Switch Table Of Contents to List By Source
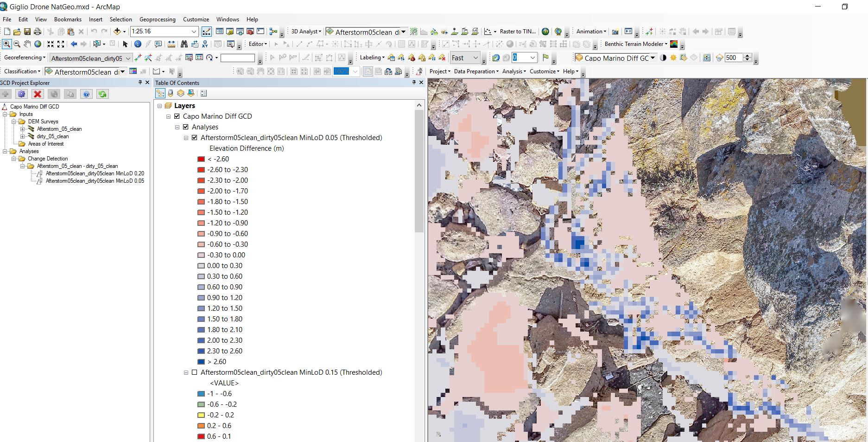 coord(171,93)
